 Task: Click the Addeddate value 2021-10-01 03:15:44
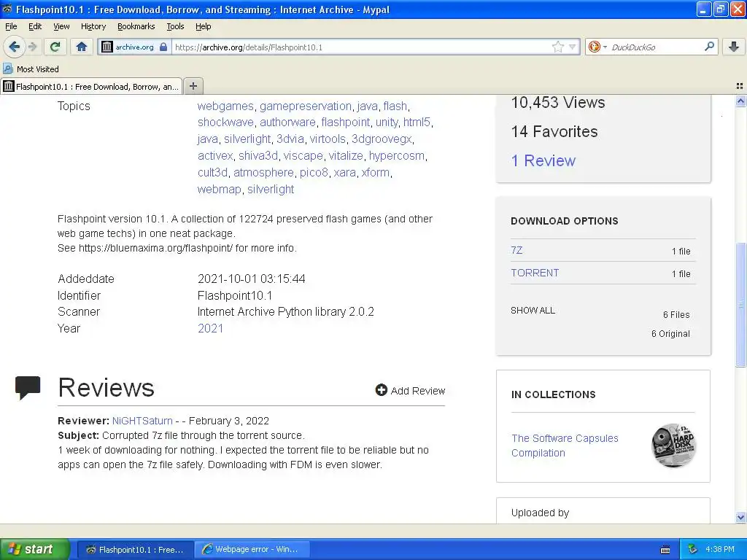coord(252,279)
